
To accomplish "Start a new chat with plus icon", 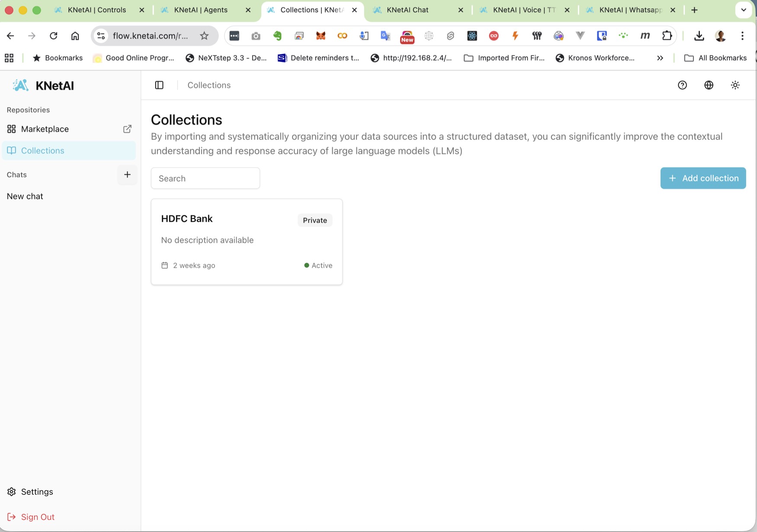I will 127,175.
